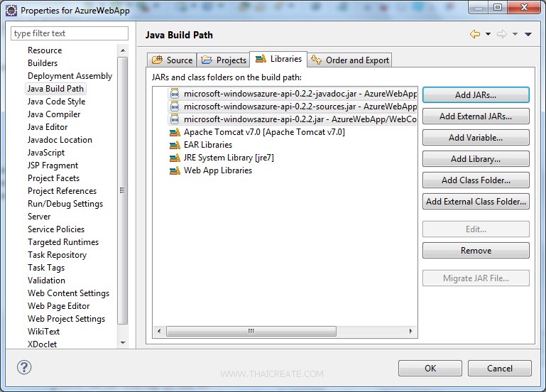Open JSP Fragment settings

53,165
